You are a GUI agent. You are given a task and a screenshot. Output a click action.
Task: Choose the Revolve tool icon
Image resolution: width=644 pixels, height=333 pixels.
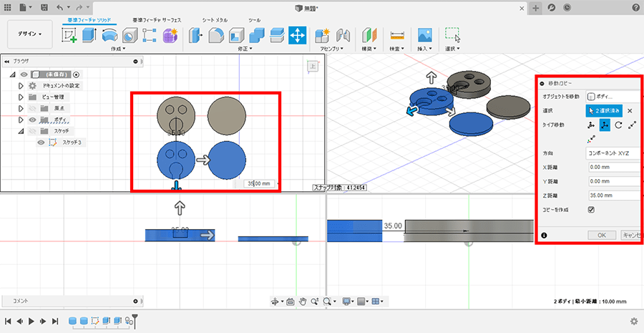pyautogui.click(x=109, y=35)
